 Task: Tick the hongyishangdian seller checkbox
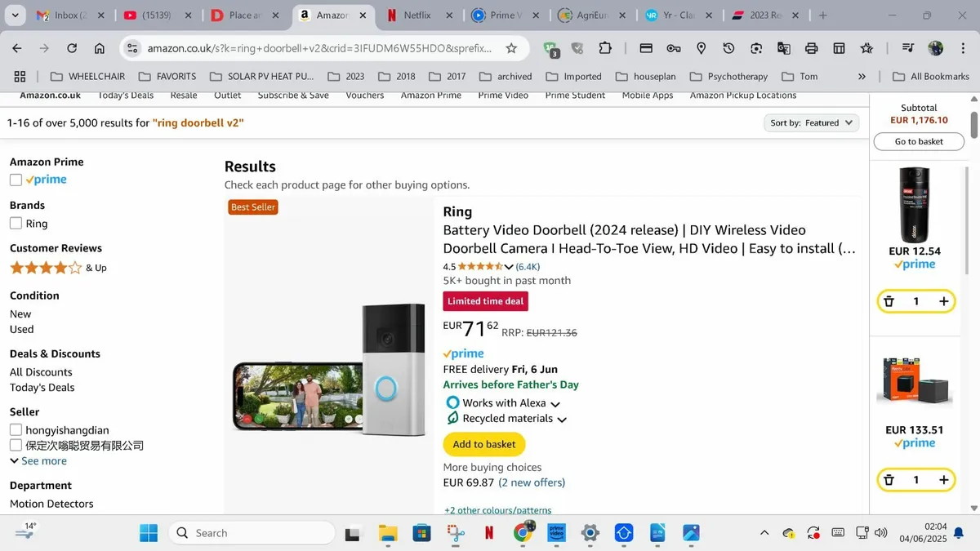coord(16,429)
